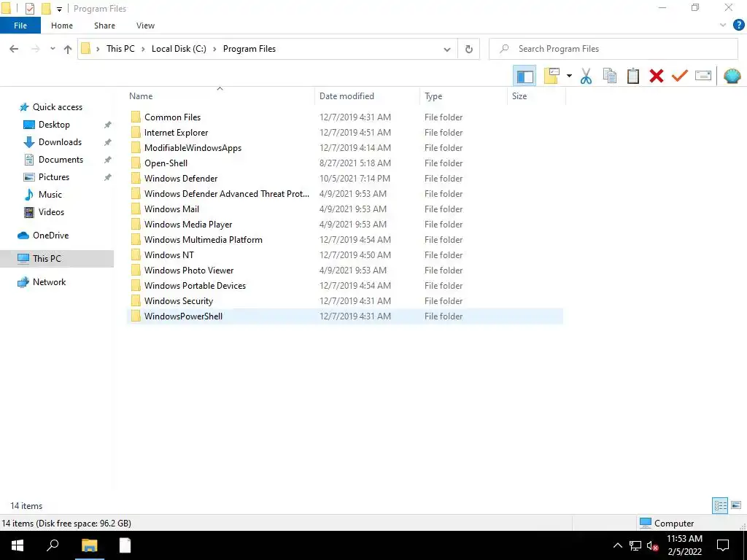Click Program Files breadcrumb segment
The height and width of the screenshot is (560, 747).
click(249, 49)
